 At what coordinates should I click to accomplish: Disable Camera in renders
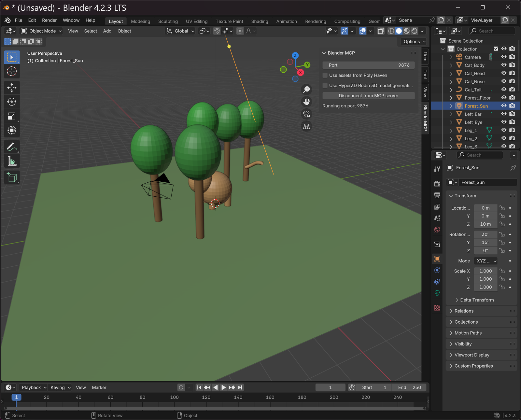point(512,57)
